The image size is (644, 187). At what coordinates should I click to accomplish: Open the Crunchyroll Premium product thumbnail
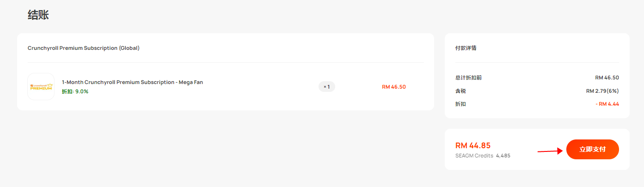[41, 86]
